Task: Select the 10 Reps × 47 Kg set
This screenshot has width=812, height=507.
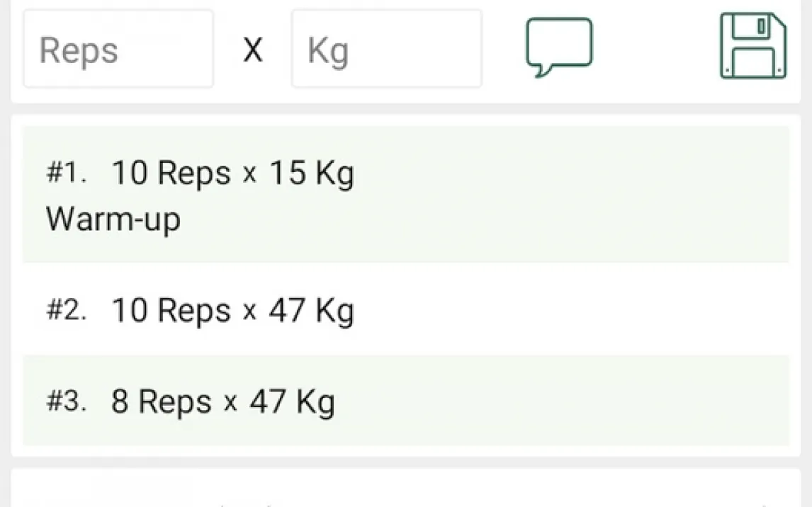Action: click(x=405, y=309)
